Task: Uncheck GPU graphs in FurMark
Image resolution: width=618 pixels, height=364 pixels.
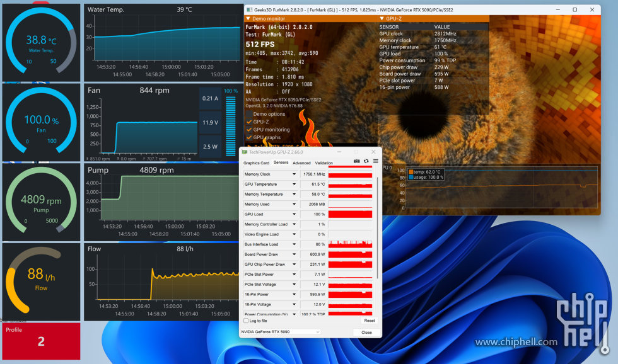Action: click(x=249, y=137)
